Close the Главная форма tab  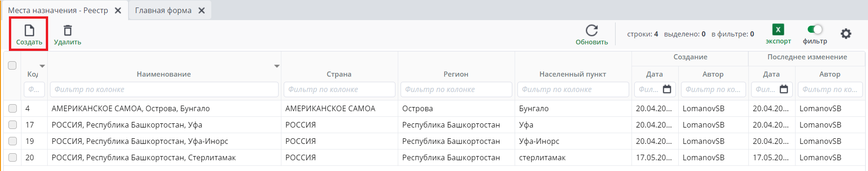(x=201, y=10)
